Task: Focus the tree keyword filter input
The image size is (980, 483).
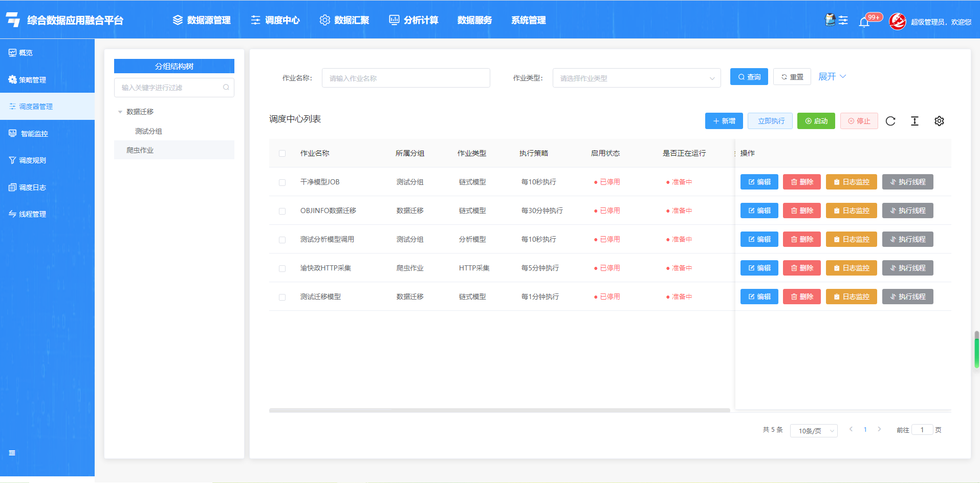Action: [174, 88]
